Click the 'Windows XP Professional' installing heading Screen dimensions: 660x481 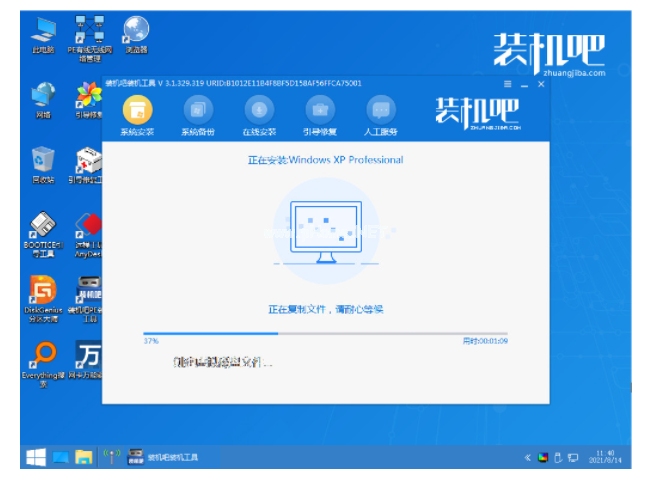(325, 160)
